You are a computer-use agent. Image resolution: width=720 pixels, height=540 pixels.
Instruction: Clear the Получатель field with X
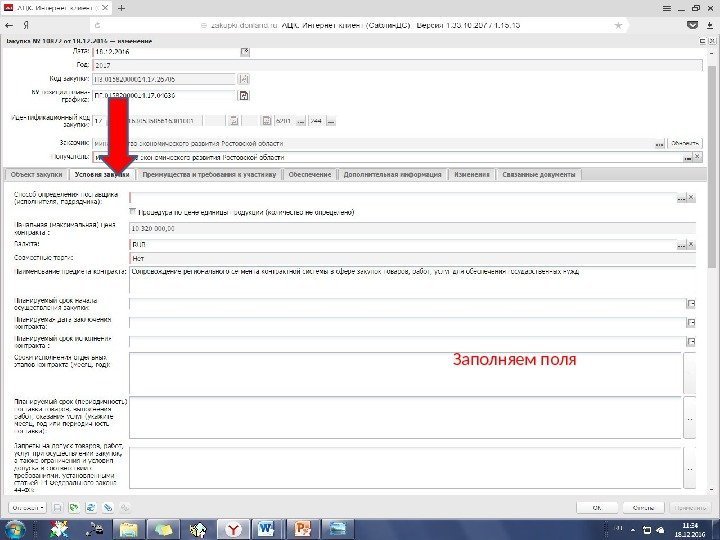click(697, 157)
